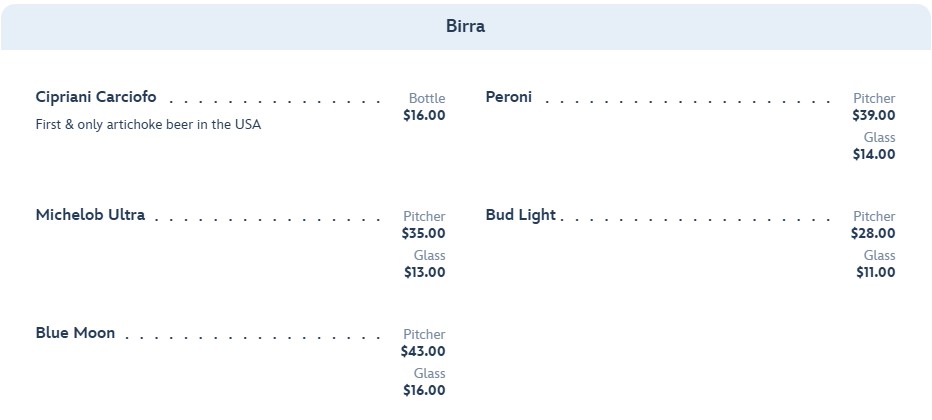This screenshot has width=932, height=420.
Task: Select the Michelob Ultra beer name
Action: (x=90, y=215)
